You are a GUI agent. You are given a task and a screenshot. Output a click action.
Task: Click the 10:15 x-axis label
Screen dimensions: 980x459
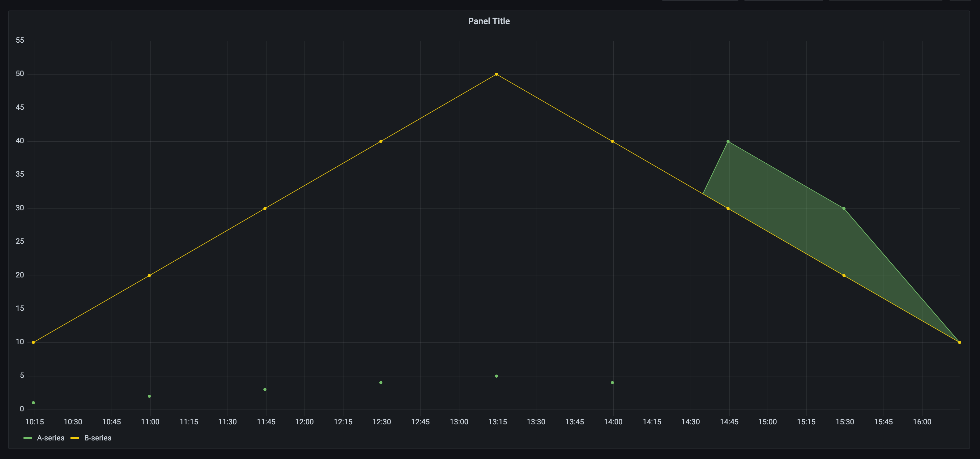[35, 422]
